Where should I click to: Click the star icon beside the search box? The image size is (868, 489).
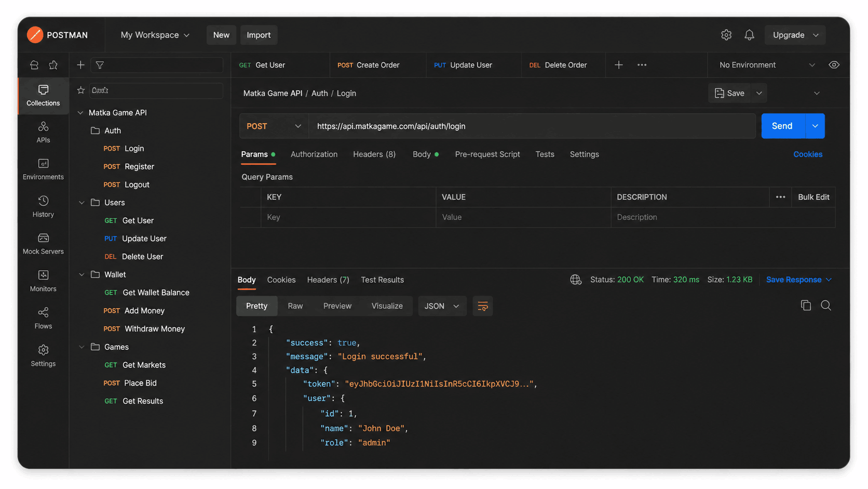(x=81, y=90)
